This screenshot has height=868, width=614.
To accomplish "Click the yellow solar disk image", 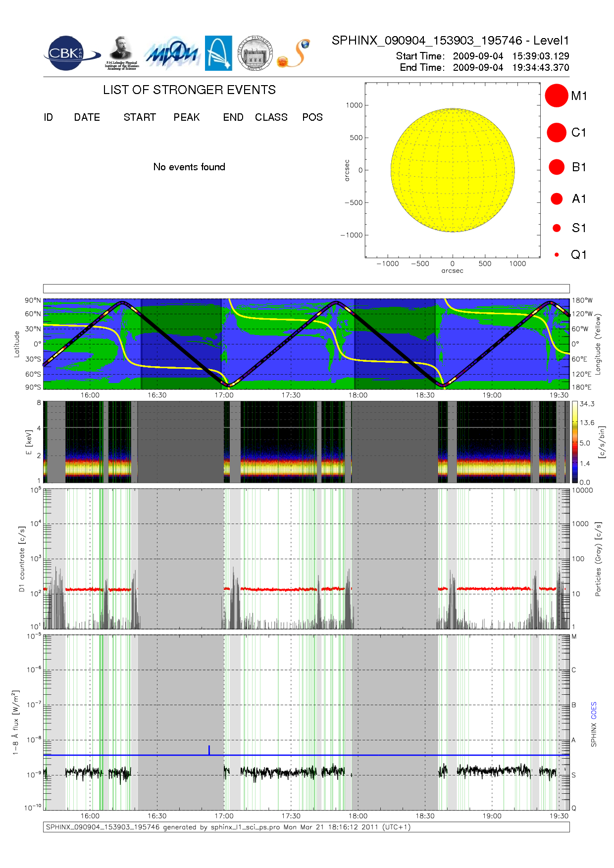I will coord(453,170).
